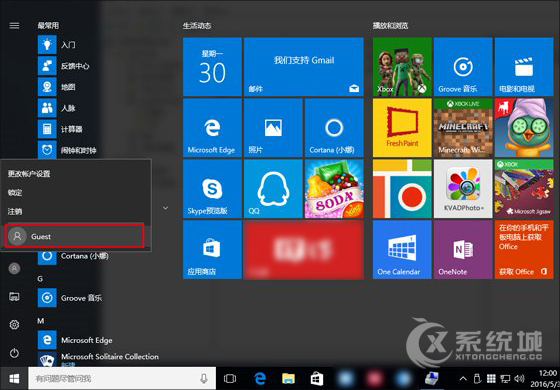Click the microphone icon in the search box

[x=204, y=379]
